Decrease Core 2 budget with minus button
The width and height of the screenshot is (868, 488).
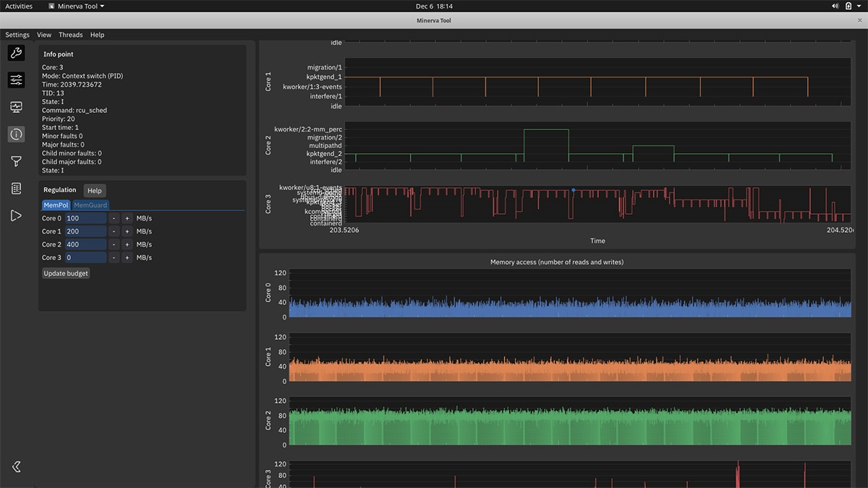click(114, 244)
